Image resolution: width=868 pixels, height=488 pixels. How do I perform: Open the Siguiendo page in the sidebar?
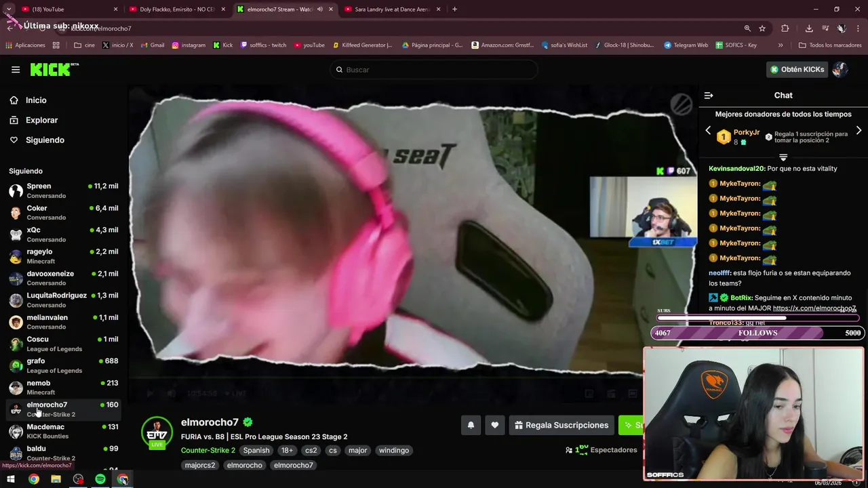pyautogui.click(x=45, y=140)
